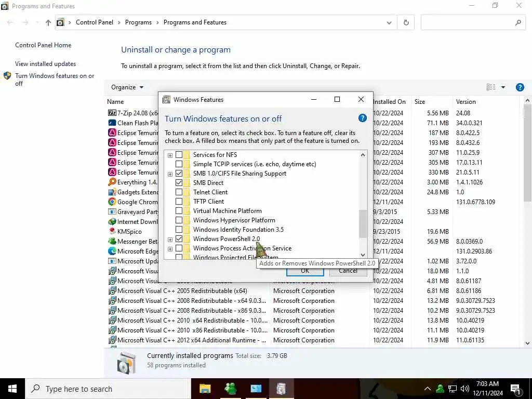This screenshot has width=532, height=399.
Task: Open the notification center icon
Action: pos(515,389)
